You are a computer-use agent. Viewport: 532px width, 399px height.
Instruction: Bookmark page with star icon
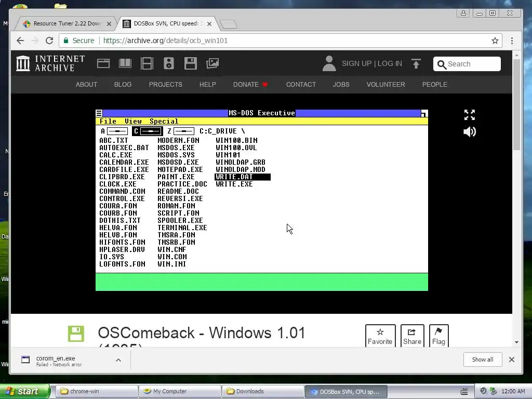495,41
